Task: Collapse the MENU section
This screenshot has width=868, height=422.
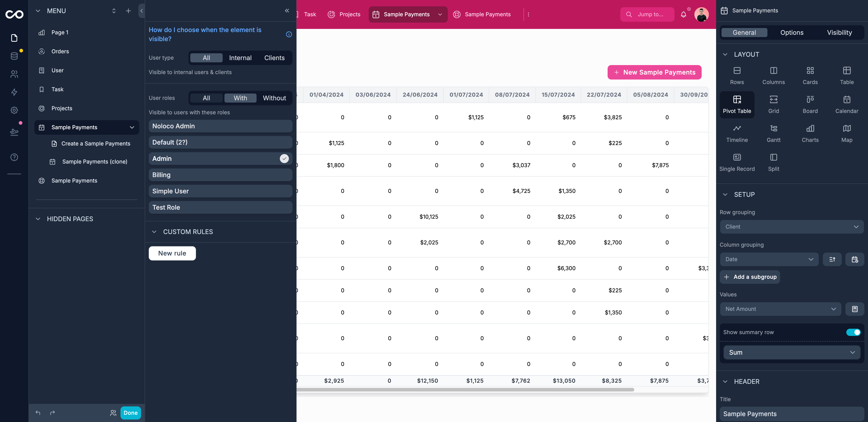Action: point(38,11)
